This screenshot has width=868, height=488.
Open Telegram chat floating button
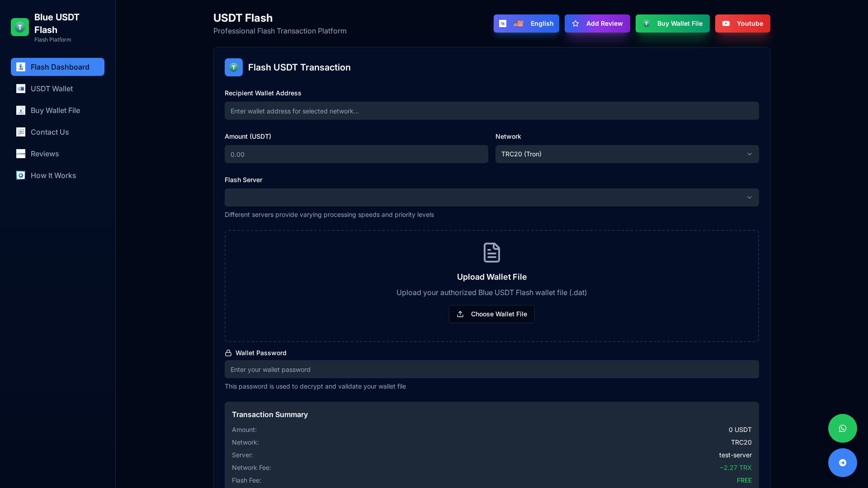tap(843, 463)
